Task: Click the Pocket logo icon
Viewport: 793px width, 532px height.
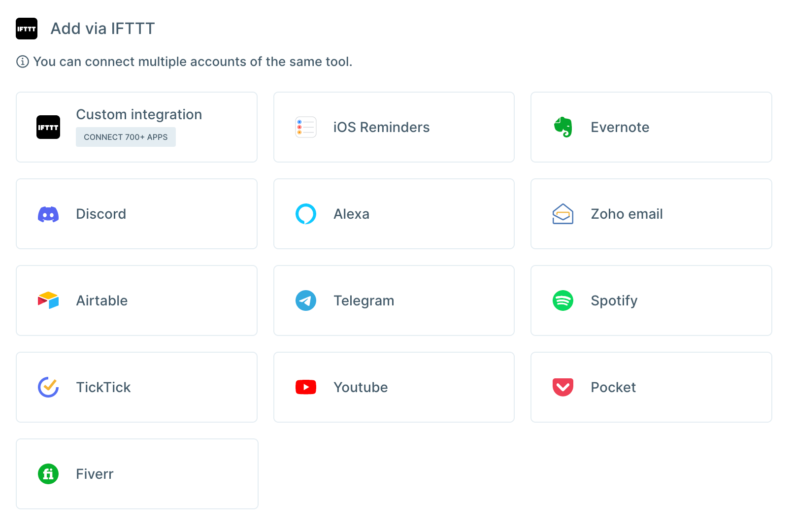Action: point(563,387)
